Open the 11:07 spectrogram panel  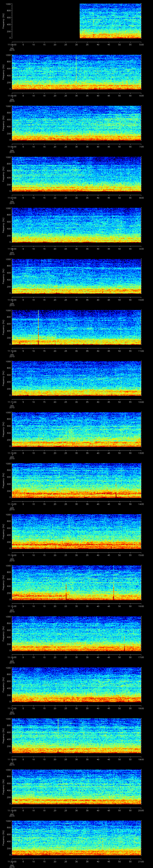77,174
